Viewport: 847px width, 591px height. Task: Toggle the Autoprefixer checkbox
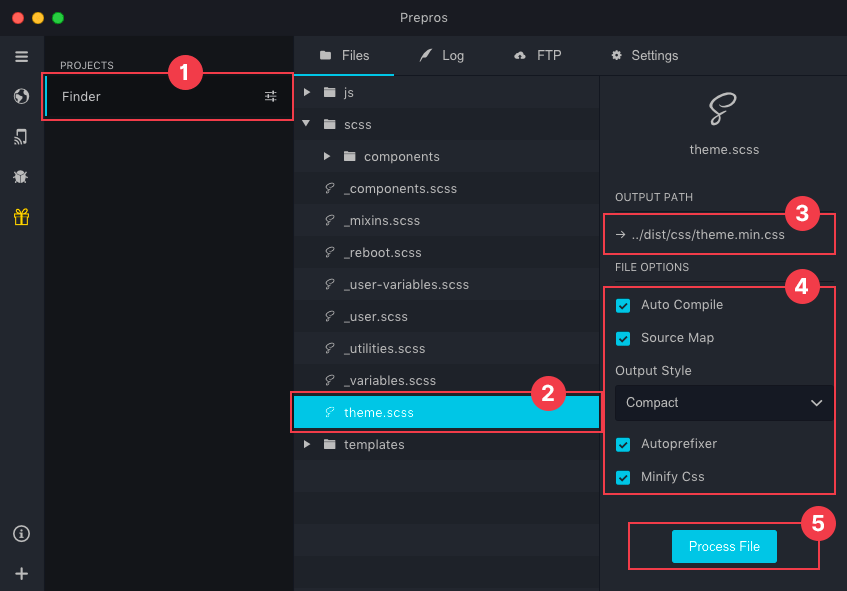tap(623, 444)
